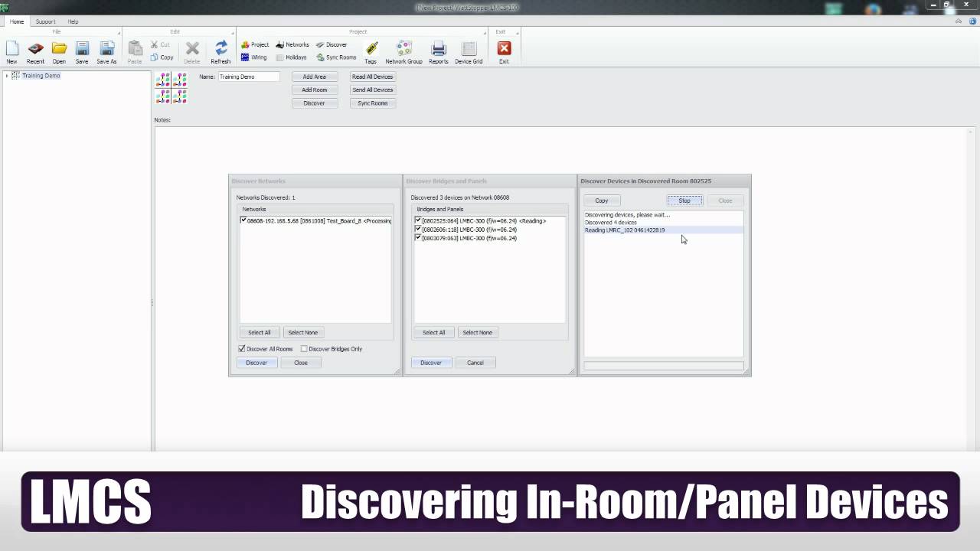
Task: Select the Training Demo tree item
Action: [x=41, y=76]
